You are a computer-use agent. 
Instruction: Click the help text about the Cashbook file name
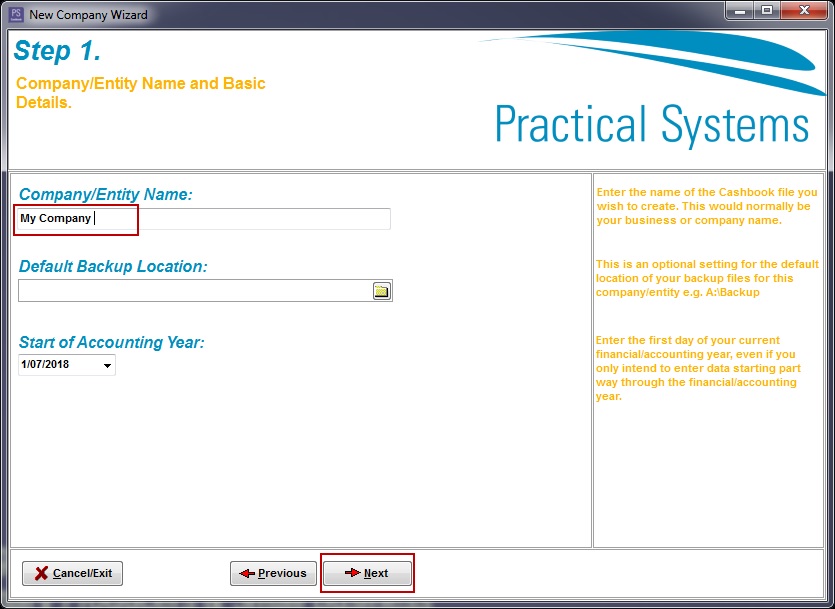707,206
